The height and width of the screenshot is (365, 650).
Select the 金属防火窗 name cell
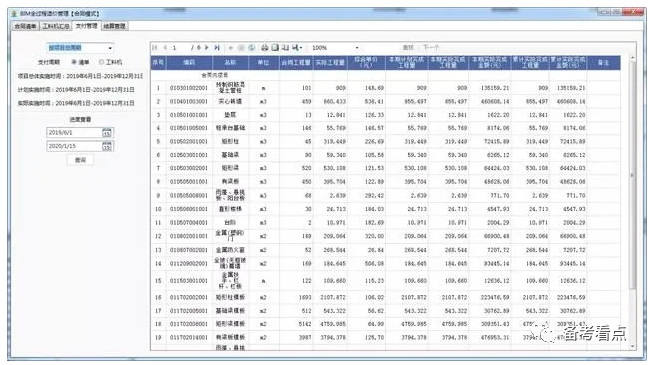230,250
